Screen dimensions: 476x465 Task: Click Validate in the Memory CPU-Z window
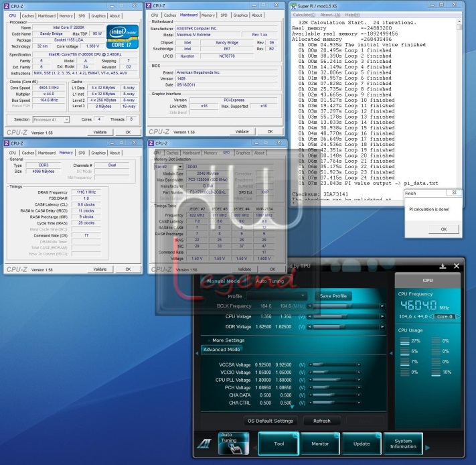coord(100,269)
